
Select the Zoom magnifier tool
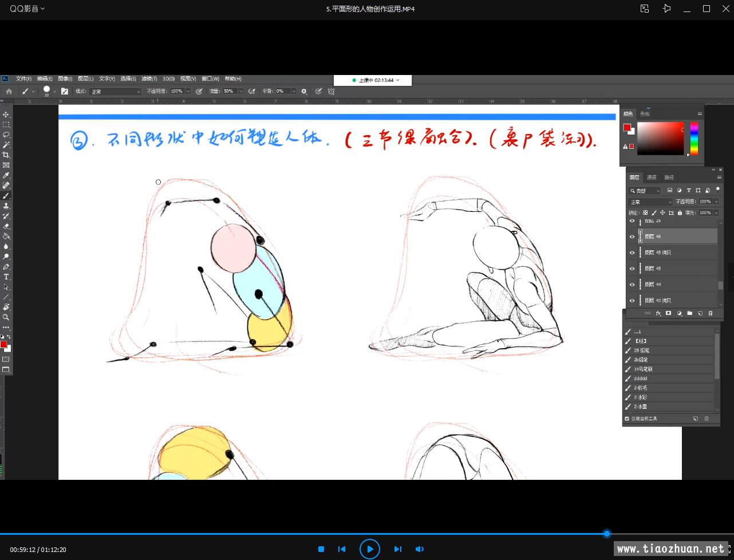tap(6, 317)
